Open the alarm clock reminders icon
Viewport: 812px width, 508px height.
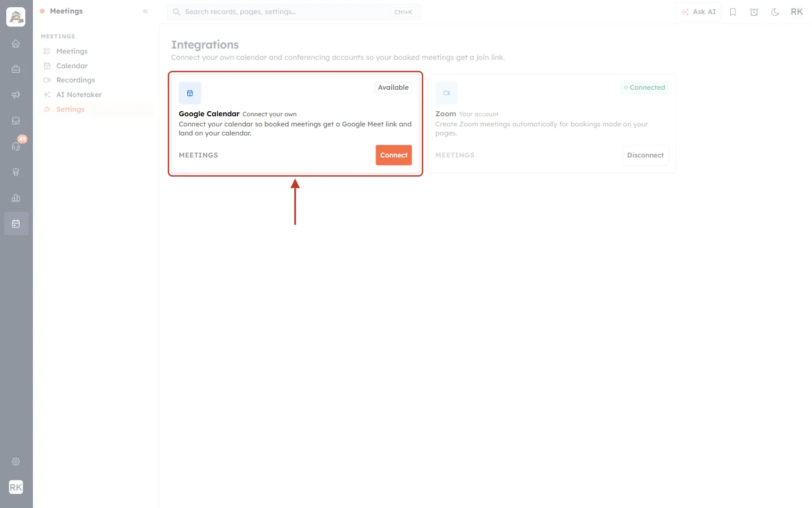(x=754, y=12)
